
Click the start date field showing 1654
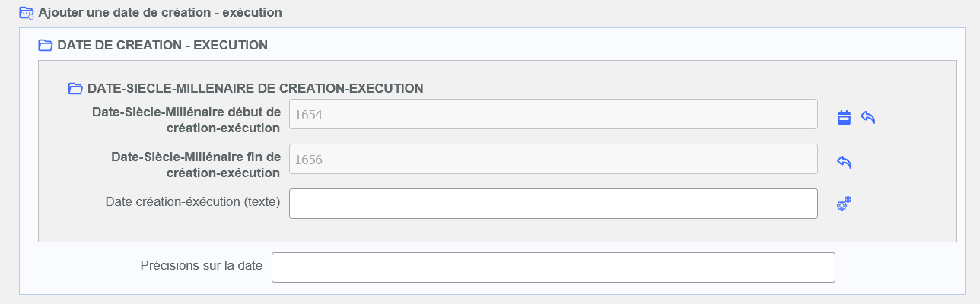[553, 114]
